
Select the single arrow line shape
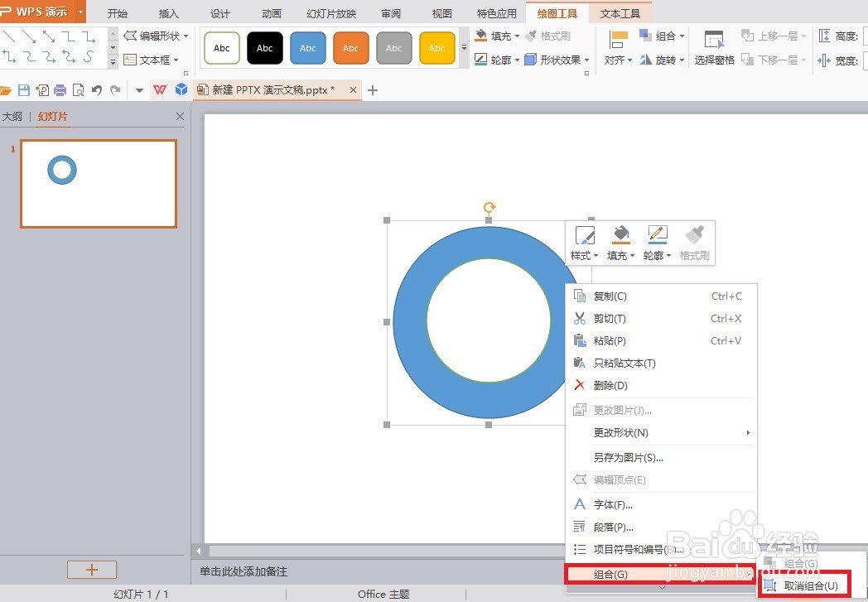pyautogui.click(x=29, y=37)
